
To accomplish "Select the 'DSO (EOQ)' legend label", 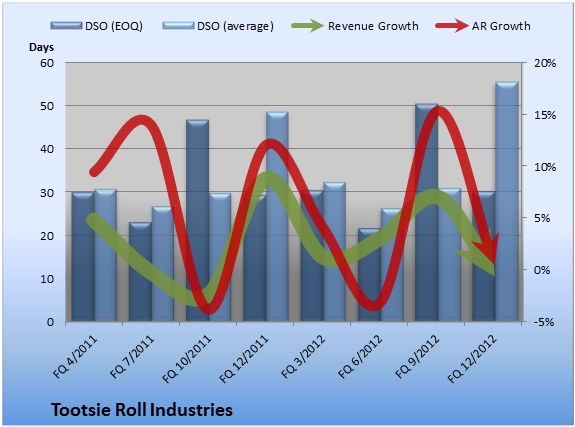I will [114, 26].
